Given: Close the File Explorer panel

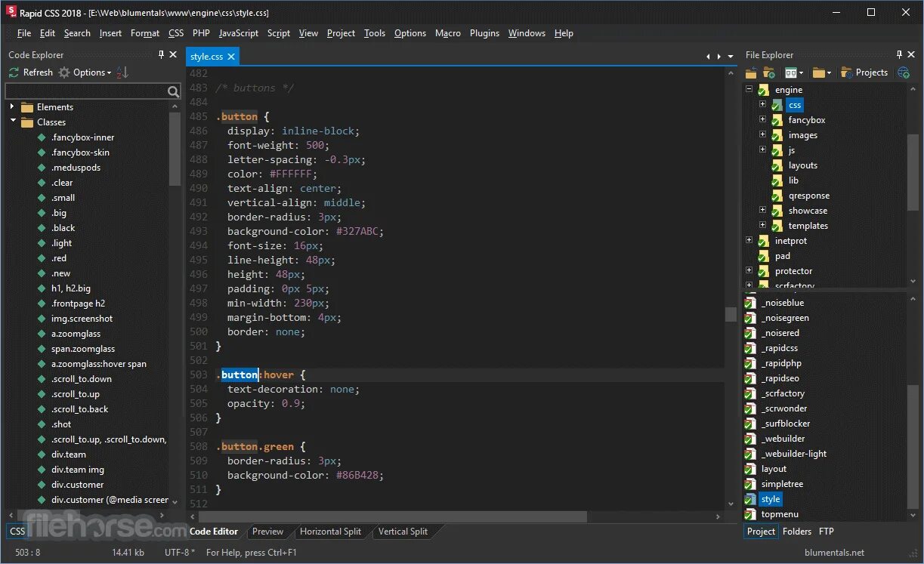Looking at the screenshot, I should click(911, 54).
